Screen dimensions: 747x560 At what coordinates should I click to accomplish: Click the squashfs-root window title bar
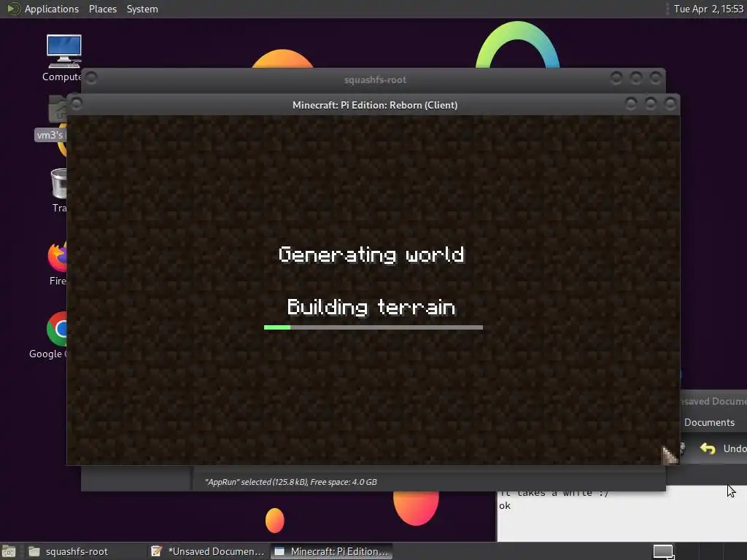pyautogui.click(x=374, y=79)
